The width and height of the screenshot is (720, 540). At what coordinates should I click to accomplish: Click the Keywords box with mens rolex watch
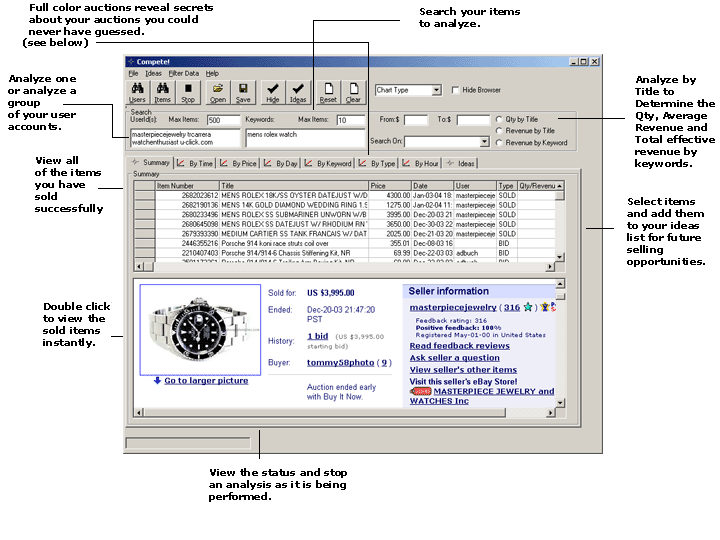point(305,138)
